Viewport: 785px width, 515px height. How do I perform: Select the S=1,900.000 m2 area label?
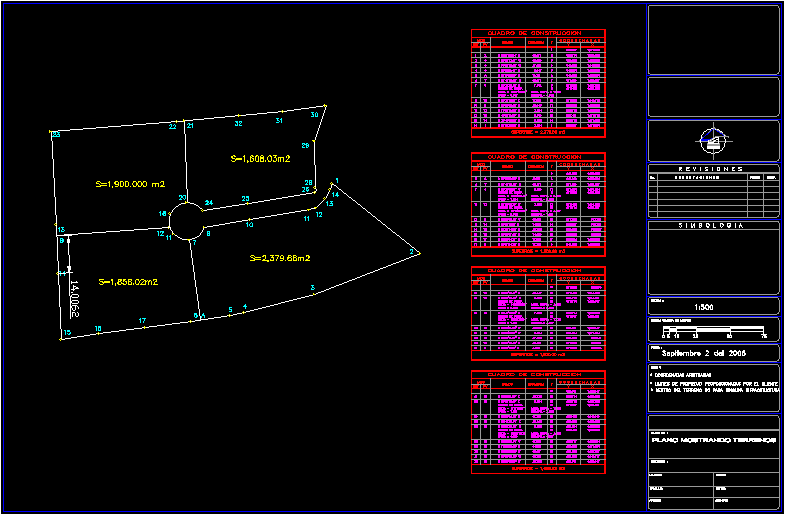pos(130,184)
